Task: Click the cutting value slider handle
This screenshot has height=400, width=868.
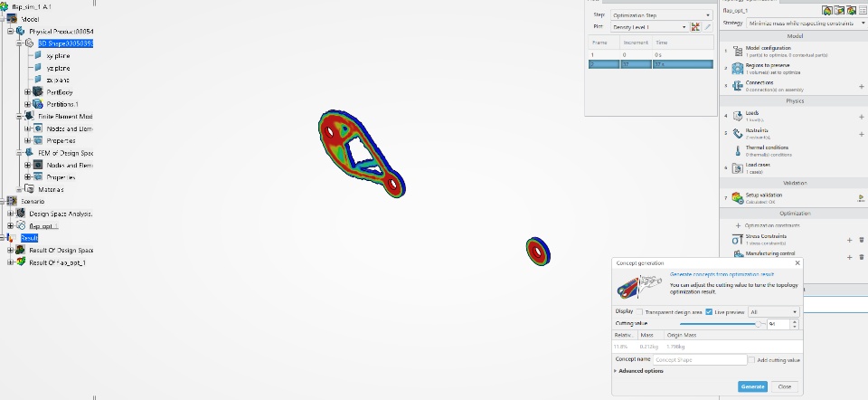Action: coord(759,324)
